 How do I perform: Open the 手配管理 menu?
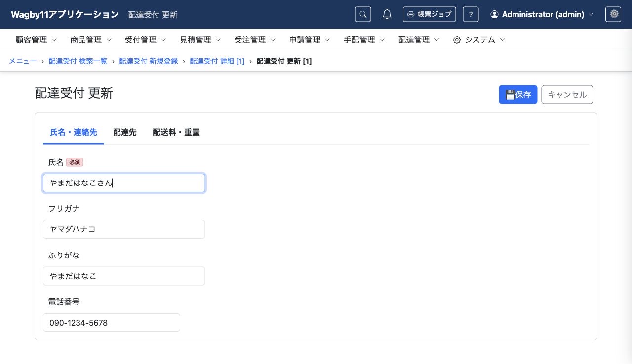click(x=364, y=40)
